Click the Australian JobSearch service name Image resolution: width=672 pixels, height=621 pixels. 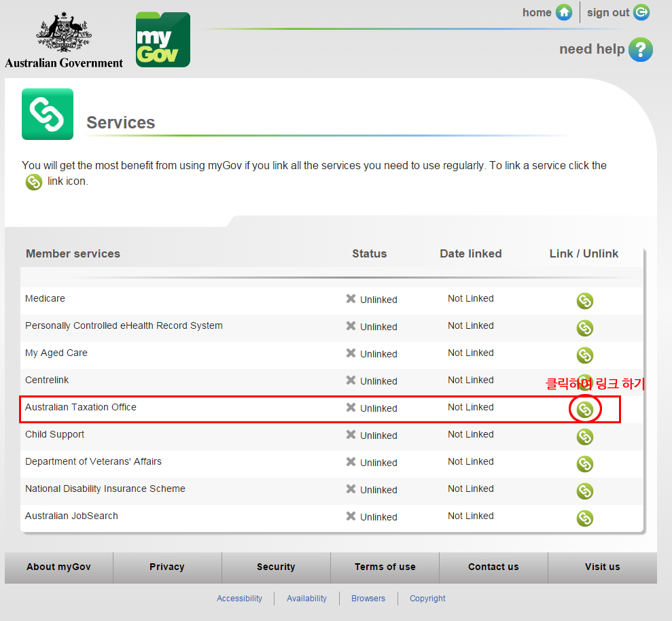coord(71,516)
